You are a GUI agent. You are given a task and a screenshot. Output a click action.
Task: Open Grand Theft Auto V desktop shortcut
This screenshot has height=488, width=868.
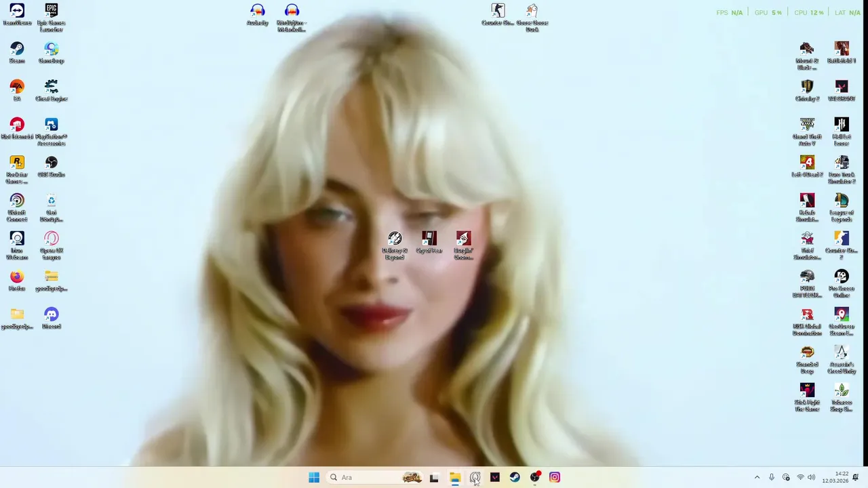click(807, 131)
